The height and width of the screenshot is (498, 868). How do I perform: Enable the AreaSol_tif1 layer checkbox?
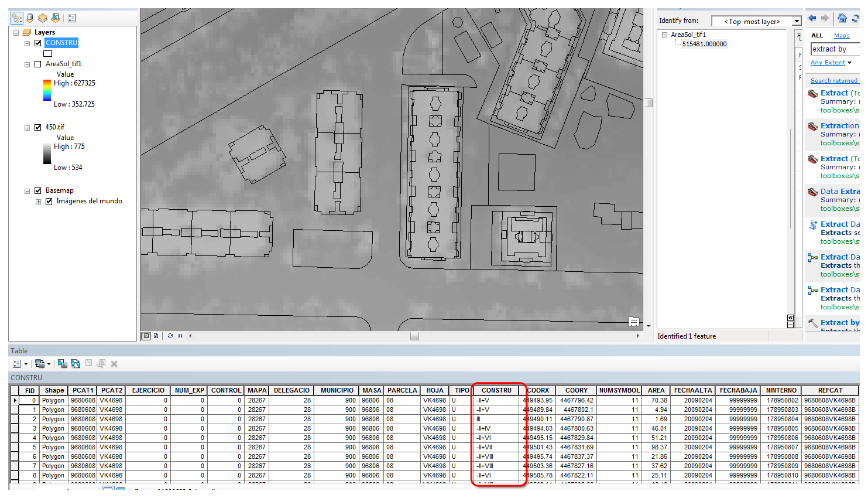pyautogui.click(x=38, y=64)
